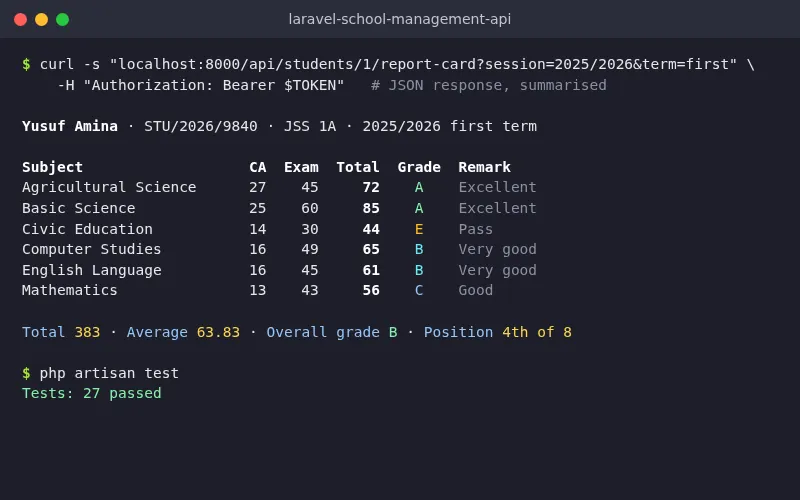The image size is (800, 500).
Task: Click the Exam column header
Action: click(x=301, y=167)
